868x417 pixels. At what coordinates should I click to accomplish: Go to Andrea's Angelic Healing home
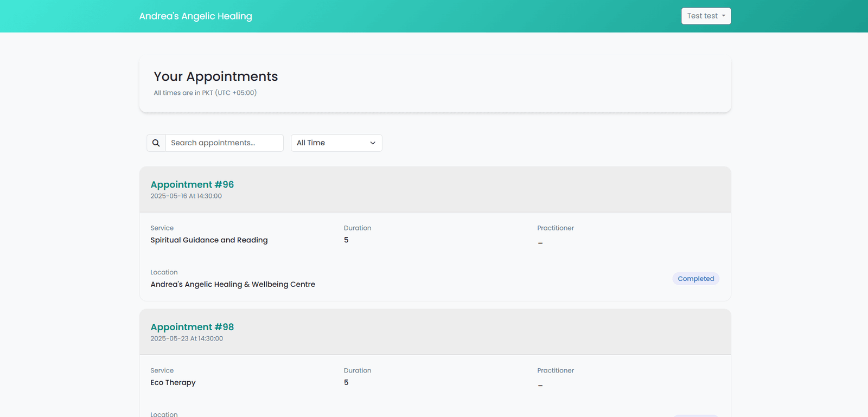[196, 16]
